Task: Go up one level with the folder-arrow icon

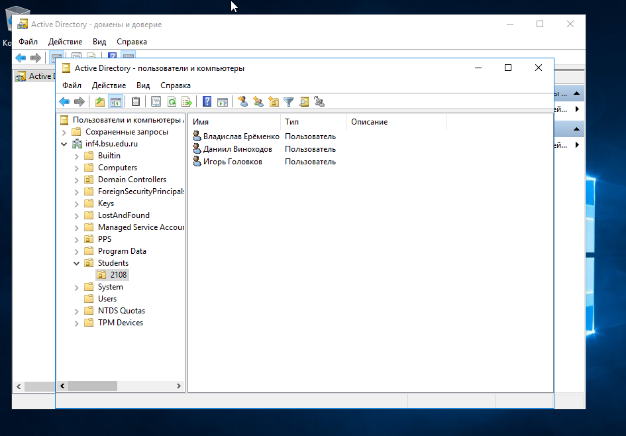Action: pos(100,102)
